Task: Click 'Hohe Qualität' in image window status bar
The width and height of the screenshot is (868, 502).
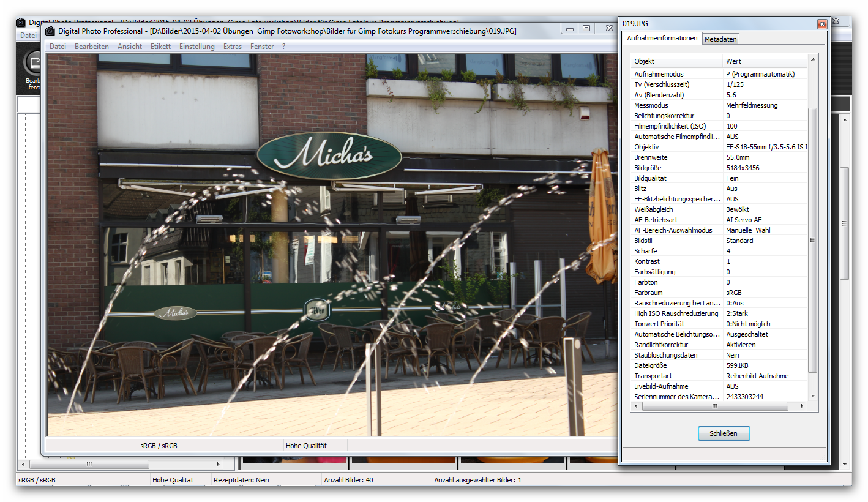Action: [306, 446]
